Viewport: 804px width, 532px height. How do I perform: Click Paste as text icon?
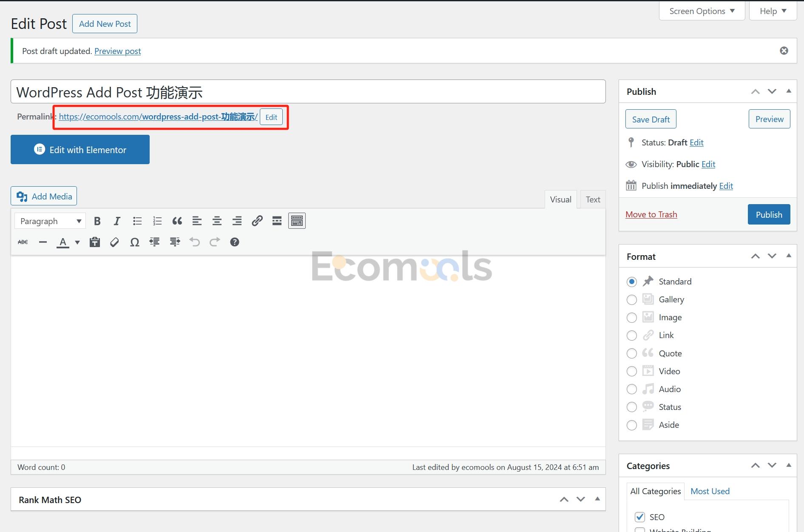coord(95,242)
